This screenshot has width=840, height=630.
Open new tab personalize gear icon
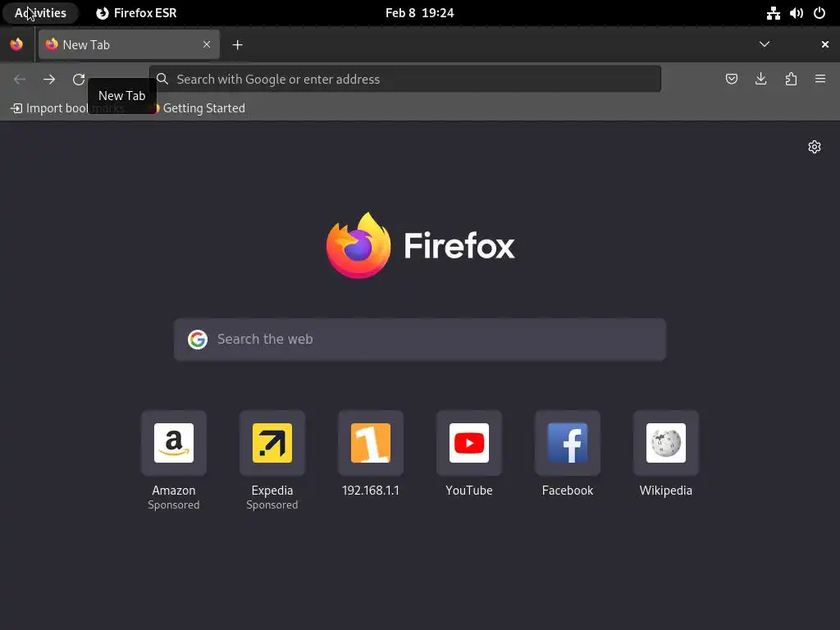pyautogui.click(x=815, y=147)
